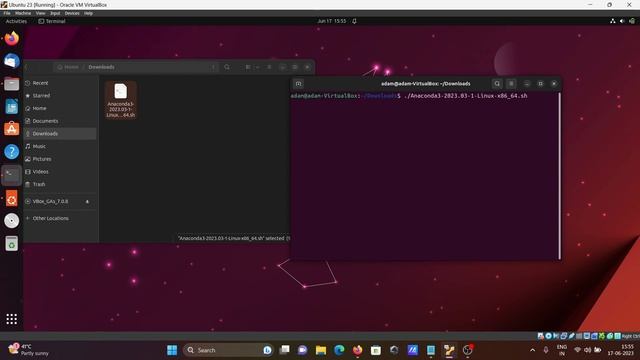This screenshot has width=640, height=360.
Task: Open the Terminal app menu in top bar
Action: point(52,21)
